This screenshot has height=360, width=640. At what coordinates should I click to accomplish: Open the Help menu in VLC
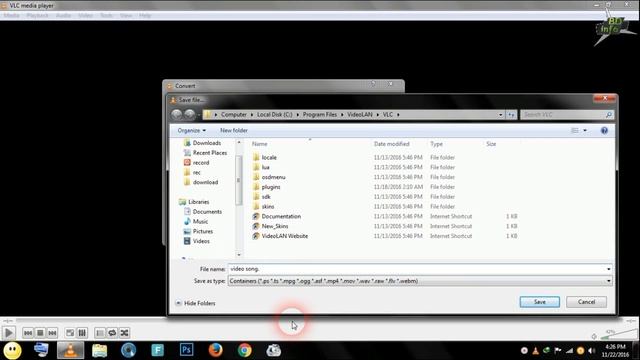(x=145, y=16)
